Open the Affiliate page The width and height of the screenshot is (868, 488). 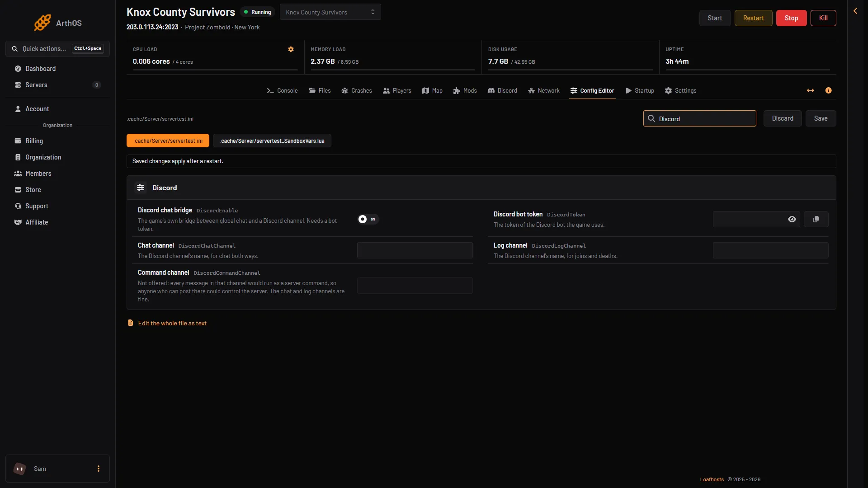[x=57, y=222]
